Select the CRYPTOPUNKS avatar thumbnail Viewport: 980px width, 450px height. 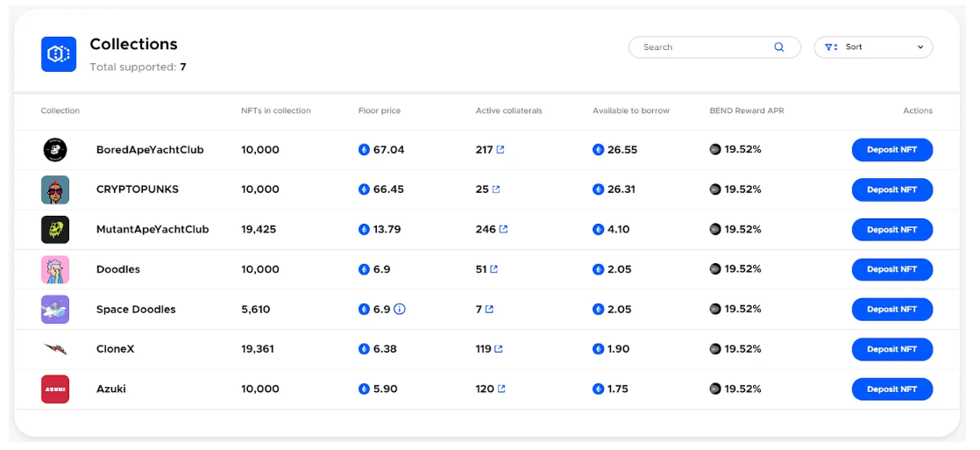[55, 189]
